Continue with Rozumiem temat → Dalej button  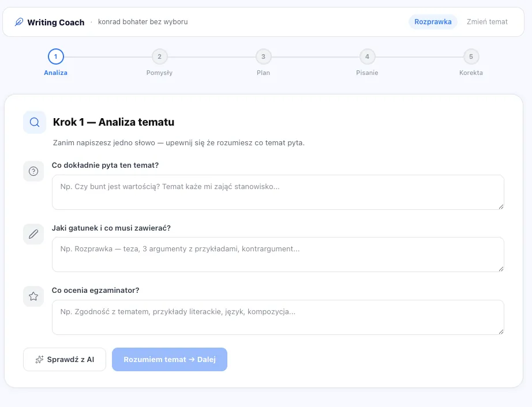(x=170, y=360)
